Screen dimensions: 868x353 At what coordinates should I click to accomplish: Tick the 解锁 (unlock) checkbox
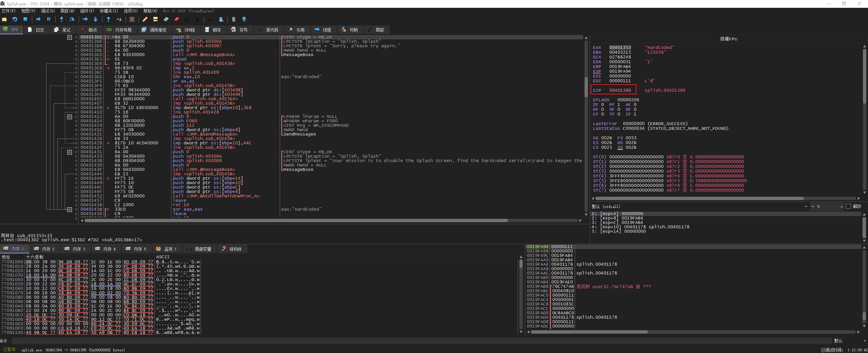(848, 206)
